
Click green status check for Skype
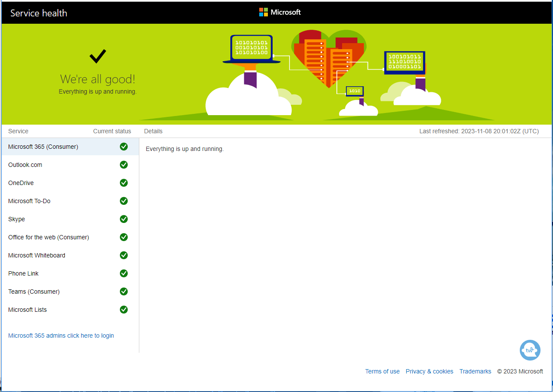click(x=124, y=219)
